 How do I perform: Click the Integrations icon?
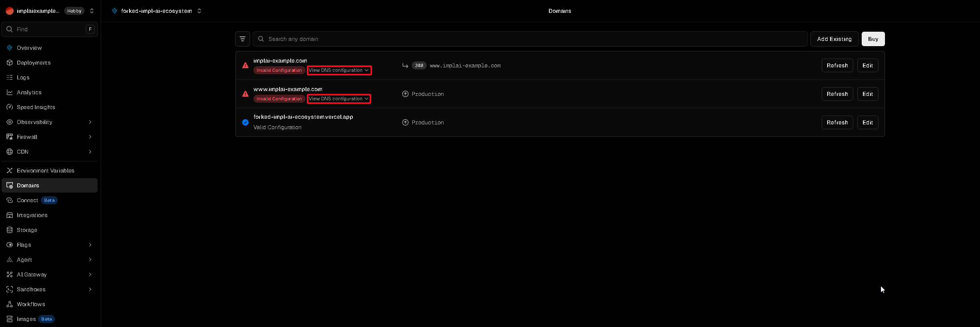10,215
